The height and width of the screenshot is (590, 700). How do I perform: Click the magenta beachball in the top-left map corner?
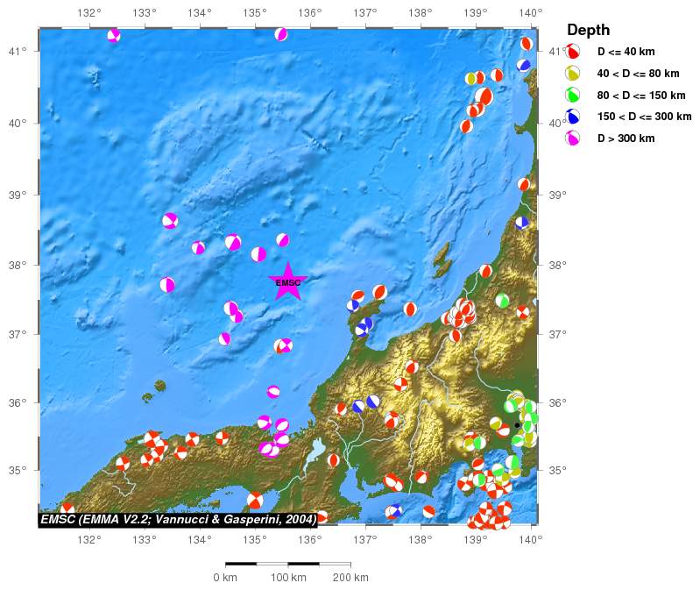(114, 36)
